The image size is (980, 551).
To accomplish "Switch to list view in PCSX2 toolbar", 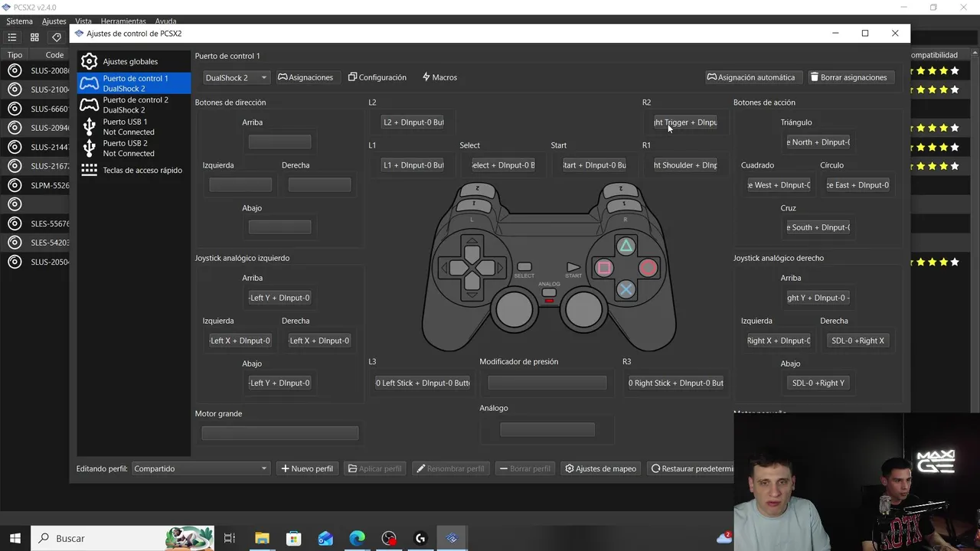I will tap(12, 37).
